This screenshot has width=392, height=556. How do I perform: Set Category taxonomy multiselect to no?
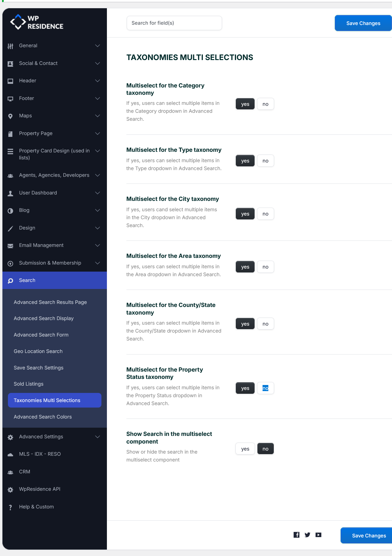point(266,104)
